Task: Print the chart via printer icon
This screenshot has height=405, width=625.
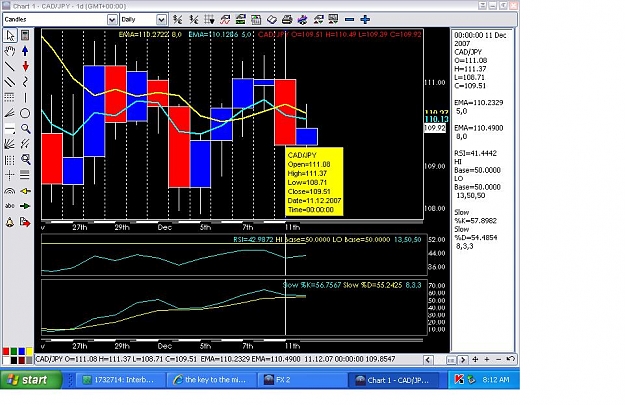Action: (287, 19)
